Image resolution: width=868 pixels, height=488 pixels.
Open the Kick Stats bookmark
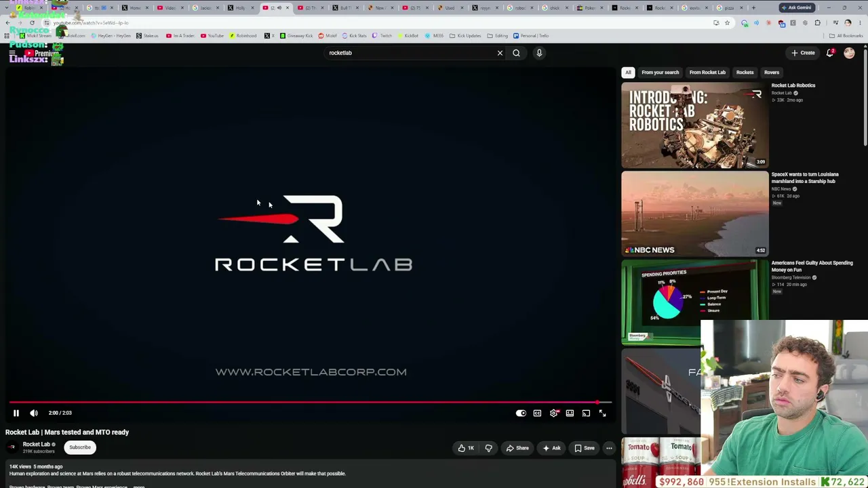354,36
